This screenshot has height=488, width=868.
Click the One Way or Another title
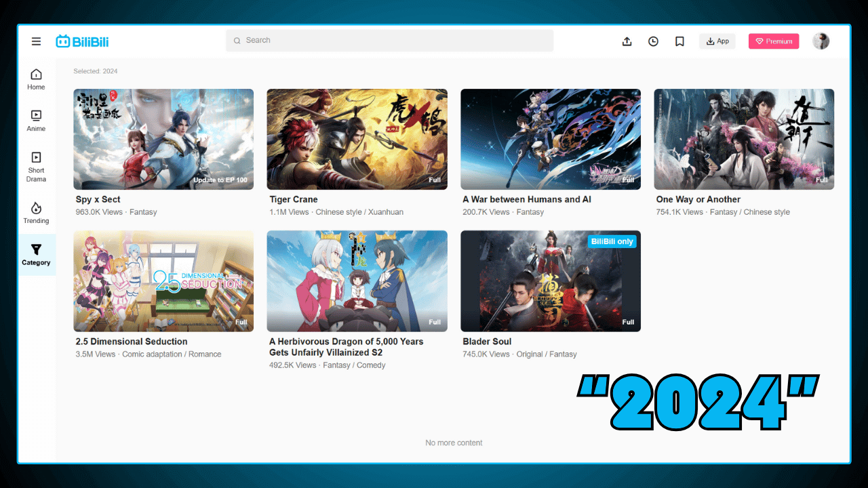pos(698,199)
